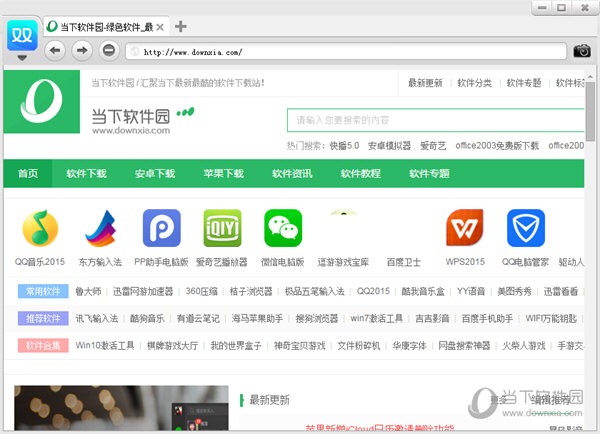Image resolution: width=600 pixels, height=434 pixels.
Task: Open YY语音 link
Action: [x=471, y=292]
